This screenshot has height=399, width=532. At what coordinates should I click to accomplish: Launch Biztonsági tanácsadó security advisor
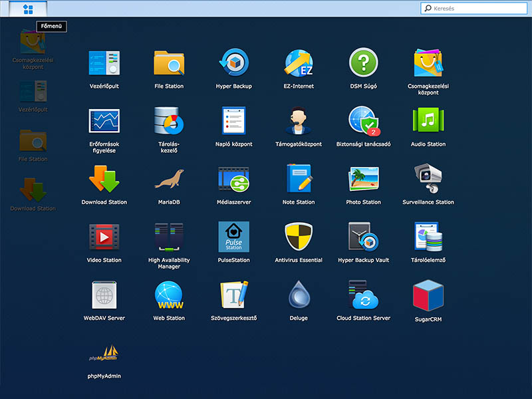point(363,122)
